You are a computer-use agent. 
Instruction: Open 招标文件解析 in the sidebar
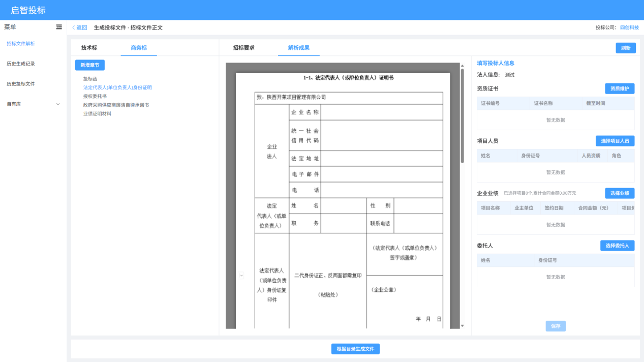coord(21,44)
